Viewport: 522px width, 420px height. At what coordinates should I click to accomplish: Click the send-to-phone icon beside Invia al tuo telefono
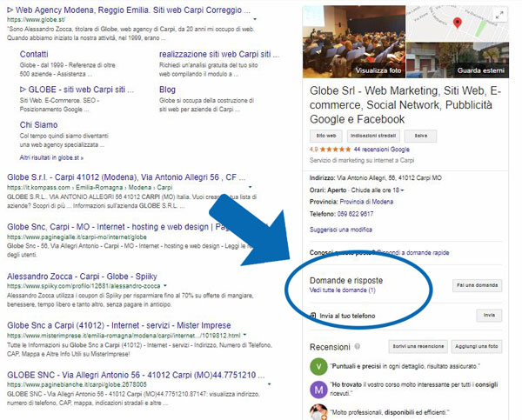(x=313, y=315)
